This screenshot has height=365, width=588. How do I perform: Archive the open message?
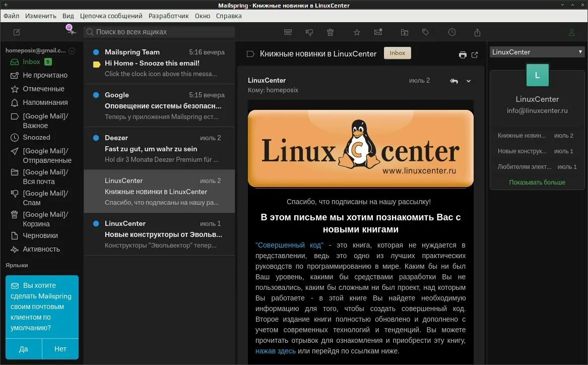[x=288, y=32]
